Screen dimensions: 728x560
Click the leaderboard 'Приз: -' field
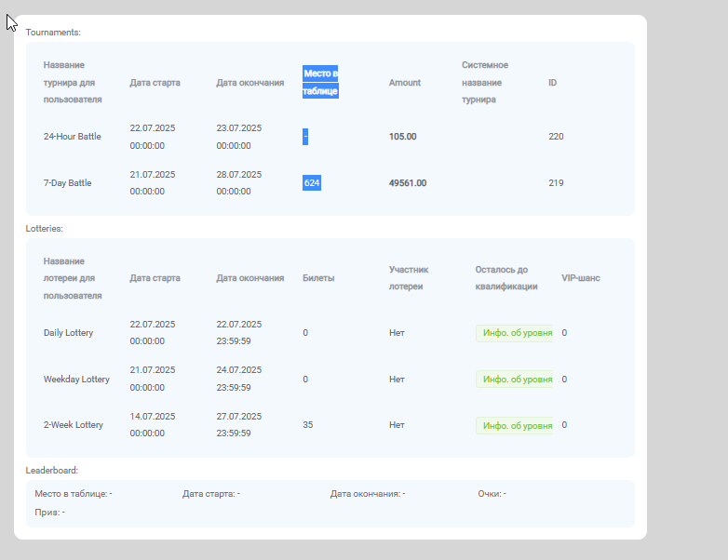[x=49, y=513]
